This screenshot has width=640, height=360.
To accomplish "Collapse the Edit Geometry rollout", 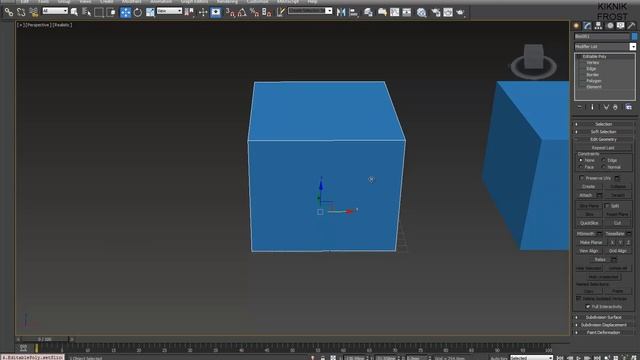I will point(603,140).
